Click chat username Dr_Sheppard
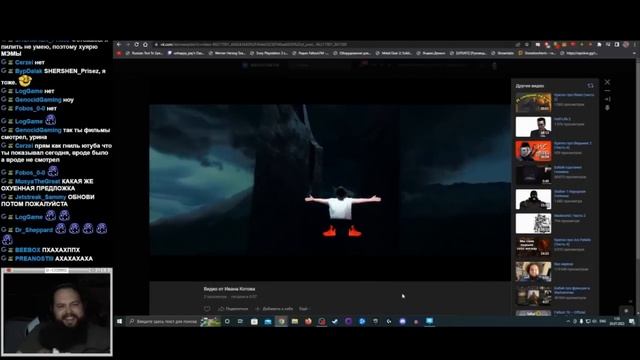This screenshot has height=360, width=640. (34, 230)
